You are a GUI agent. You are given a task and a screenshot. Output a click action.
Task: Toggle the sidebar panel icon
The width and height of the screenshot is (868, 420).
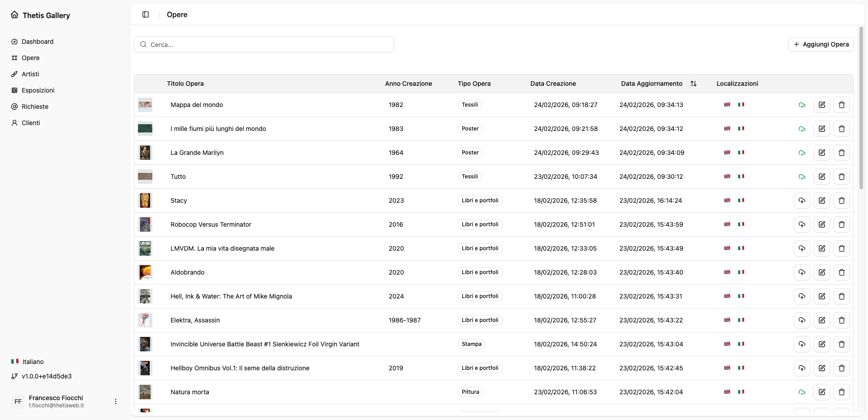coord(146,14)
